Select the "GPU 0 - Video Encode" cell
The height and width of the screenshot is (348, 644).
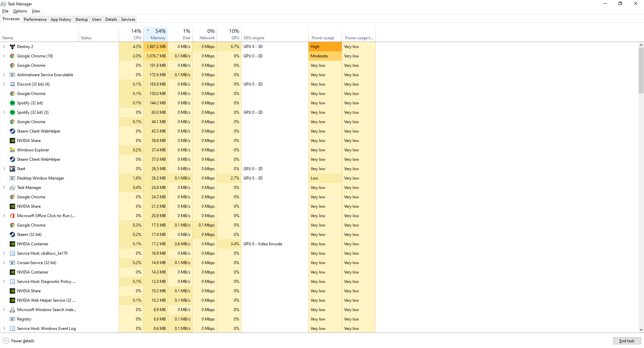(x=275, y=244)
